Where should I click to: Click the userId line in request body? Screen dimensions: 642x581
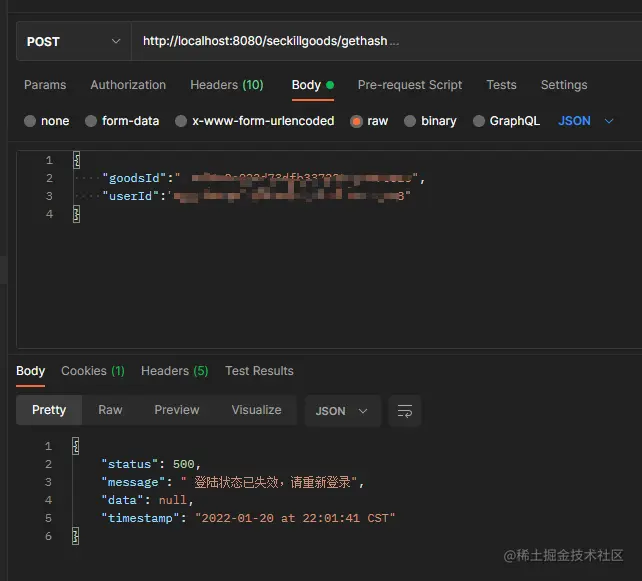coord(256,196)
